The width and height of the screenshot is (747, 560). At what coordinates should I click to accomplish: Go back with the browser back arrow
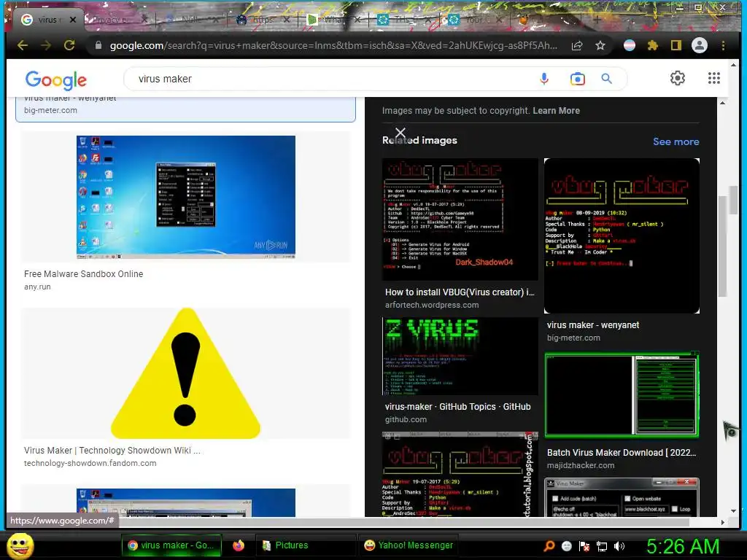[23, 45]
